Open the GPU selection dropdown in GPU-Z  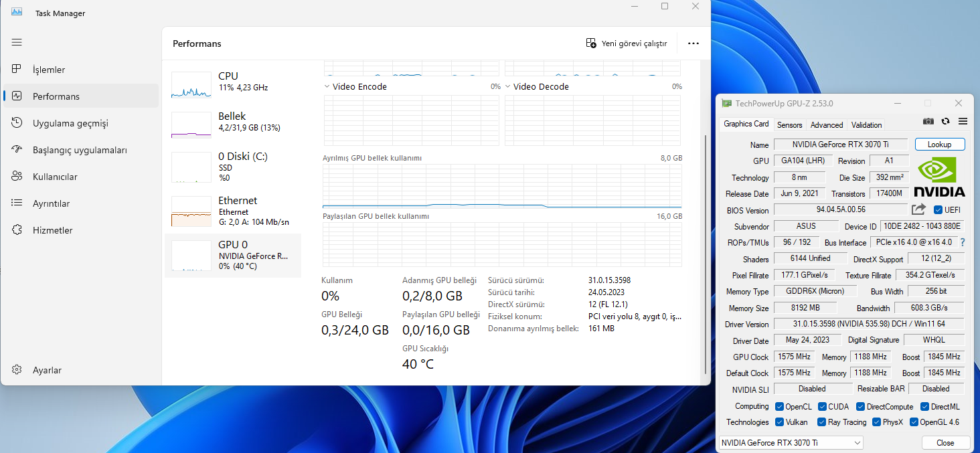point(791,443)
